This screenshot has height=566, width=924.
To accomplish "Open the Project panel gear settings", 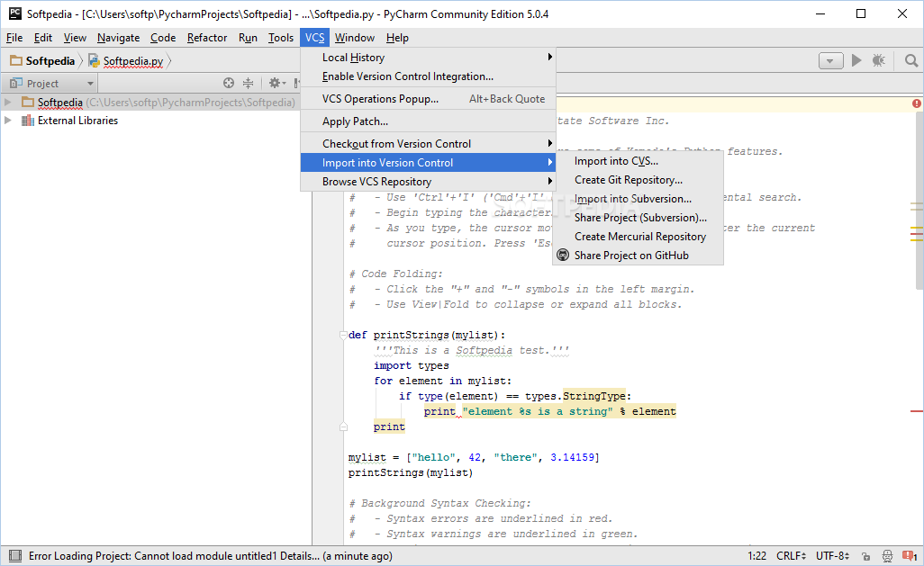I will (x=277, y=83).
